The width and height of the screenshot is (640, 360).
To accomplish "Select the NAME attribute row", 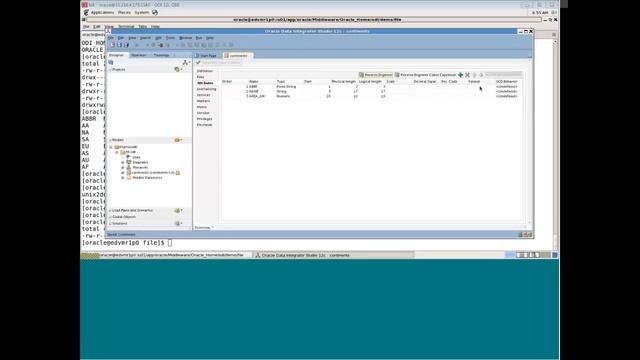I will pyautogui.click(x=371, y=91).
